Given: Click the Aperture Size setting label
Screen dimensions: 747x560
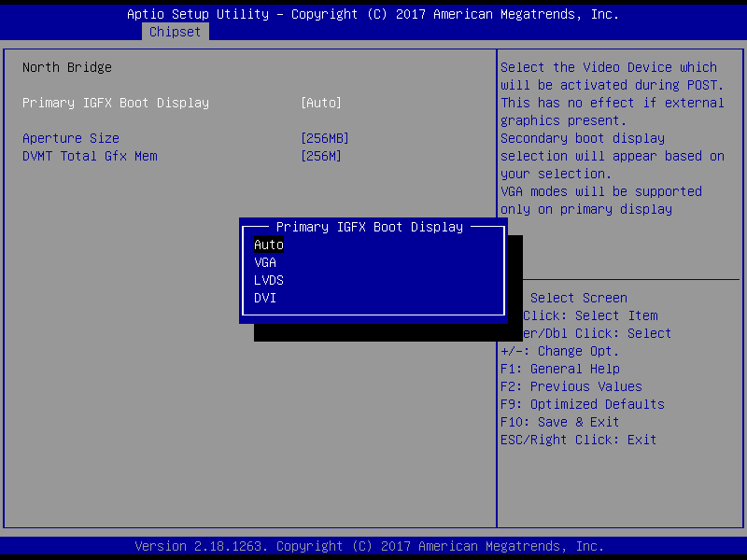Looking at the screenshot, I should [x=71, y=138].
